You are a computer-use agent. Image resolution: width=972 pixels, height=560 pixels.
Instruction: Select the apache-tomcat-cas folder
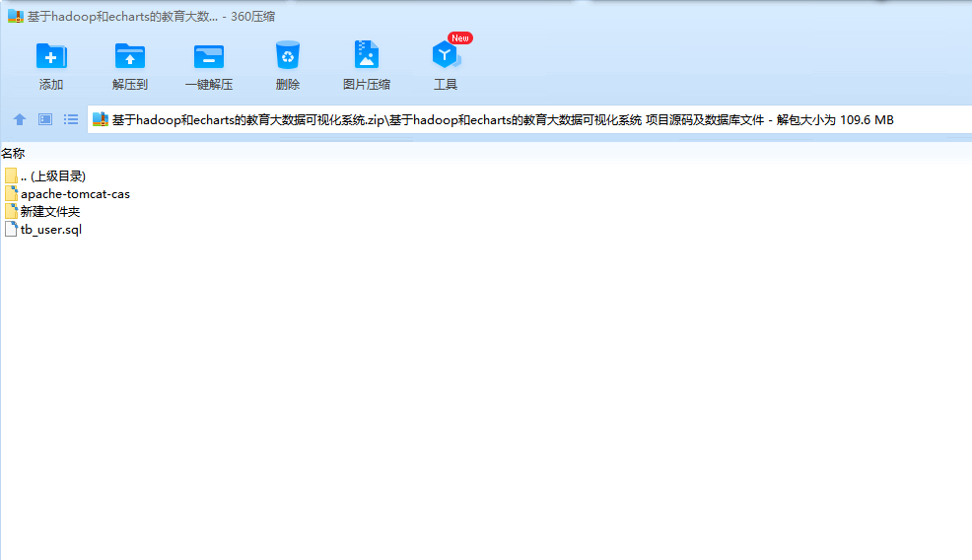pyautogui.click(x=67, y=194)
